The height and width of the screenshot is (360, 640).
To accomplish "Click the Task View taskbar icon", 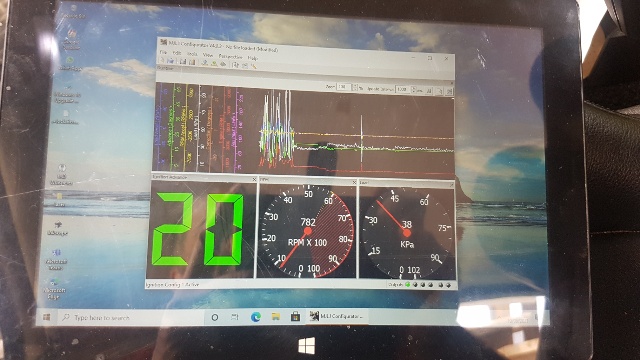I will (x=235, y=317).
